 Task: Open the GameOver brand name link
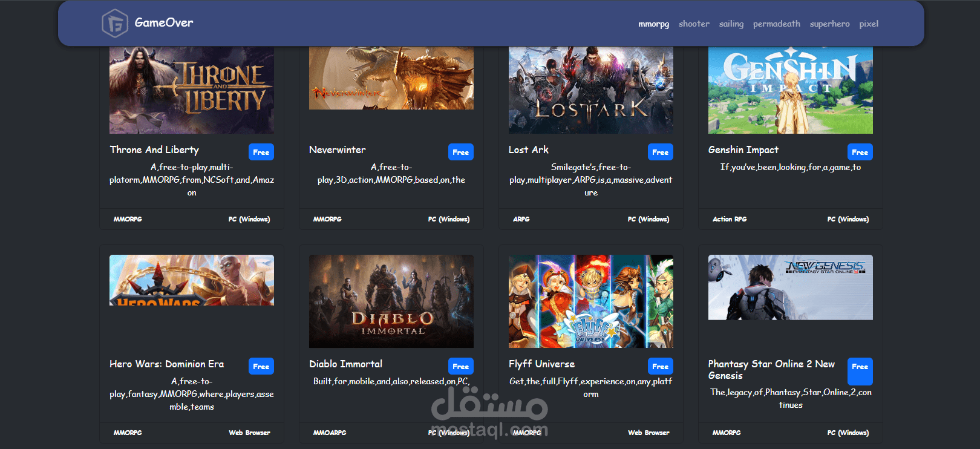tap(164, 22)
